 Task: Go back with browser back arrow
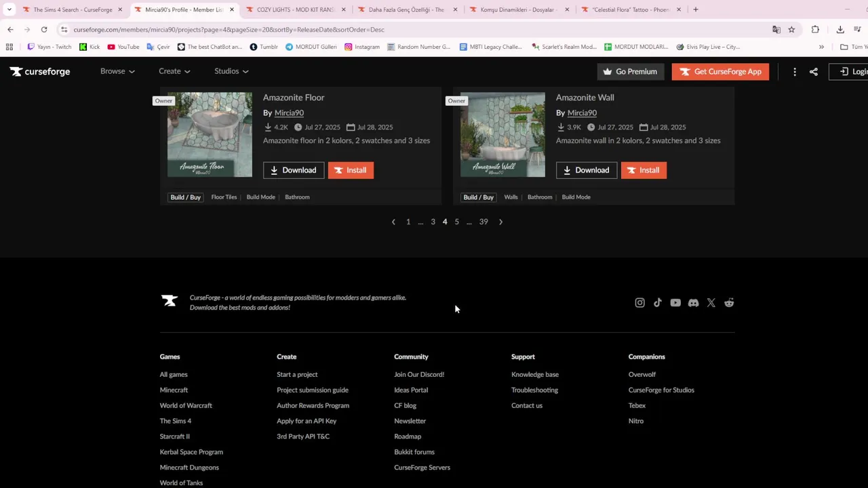10,29
